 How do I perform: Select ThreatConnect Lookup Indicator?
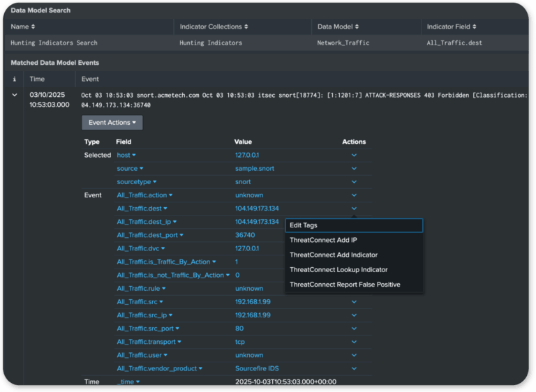coord(338,269)
